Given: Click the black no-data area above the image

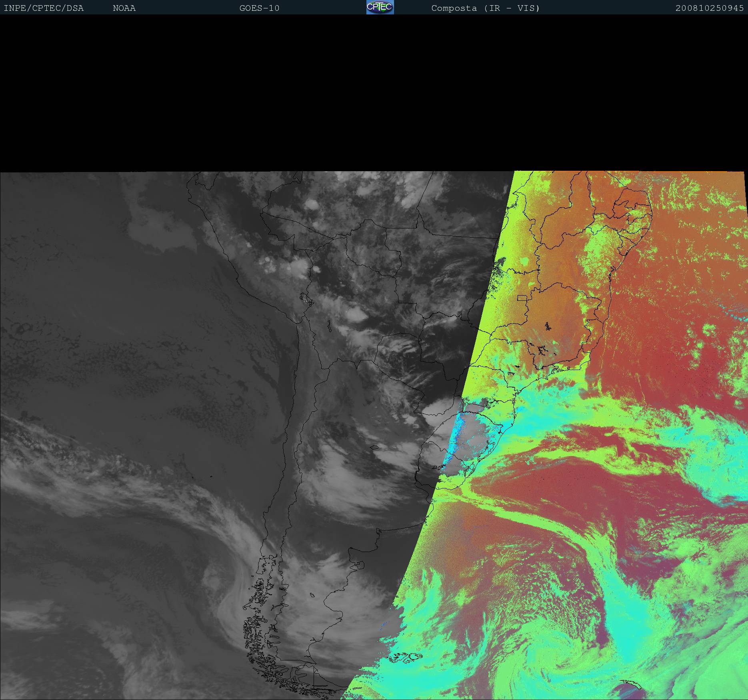Looking at the screenshot, I should pyautogui.click(x=374, y=92).
